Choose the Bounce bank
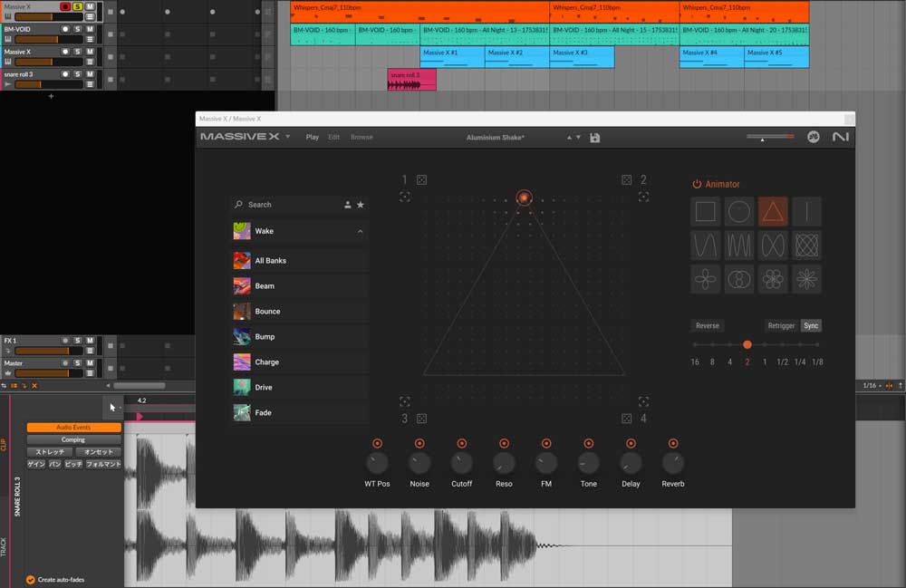 tap(300, 312)
